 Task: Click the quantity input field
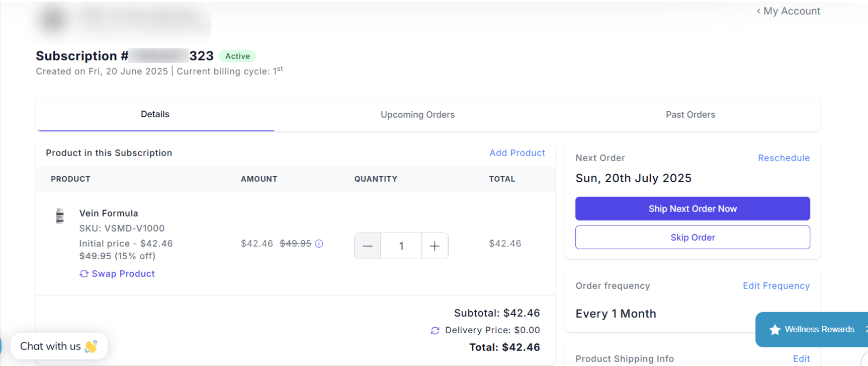[401, 246]
